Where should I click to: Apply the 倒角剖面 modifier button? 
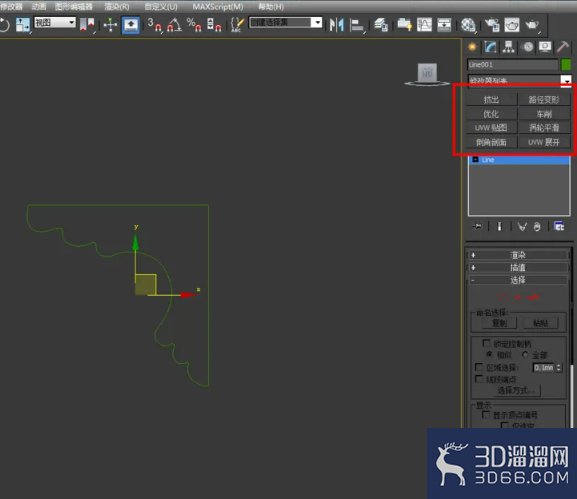491,142
